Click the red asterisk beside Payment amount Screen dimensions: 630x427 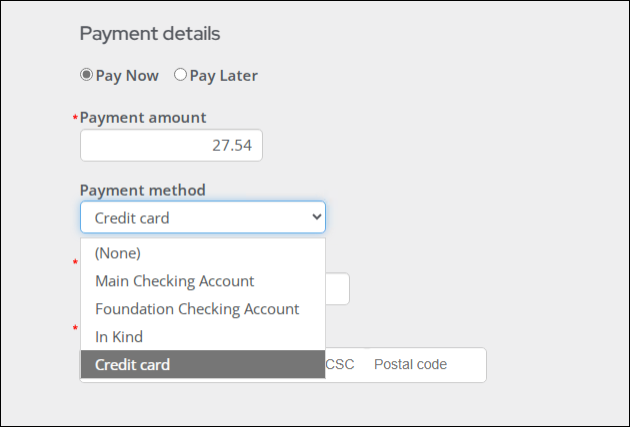tap(75, 118)
